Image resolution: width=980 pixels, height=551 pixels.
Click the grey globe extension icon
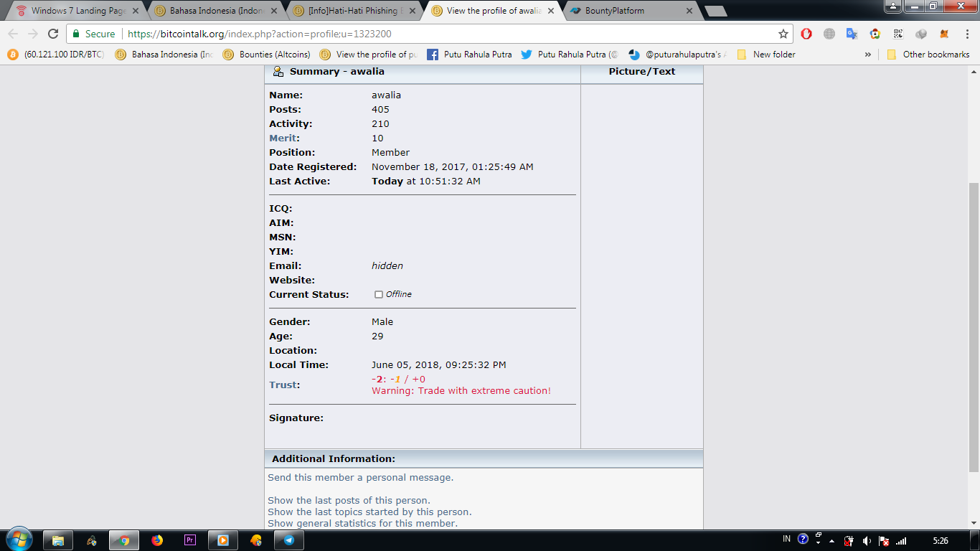[829, 34]
